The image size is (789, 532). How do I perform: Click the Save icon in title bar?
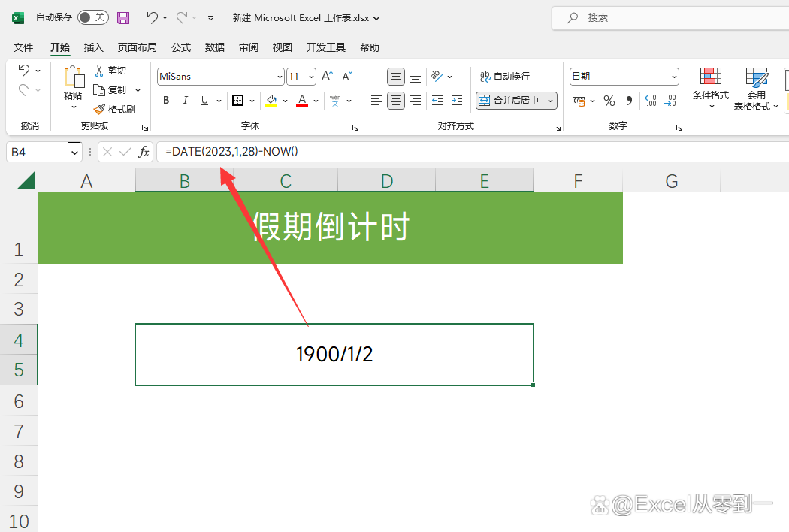(x=123, y=17)
